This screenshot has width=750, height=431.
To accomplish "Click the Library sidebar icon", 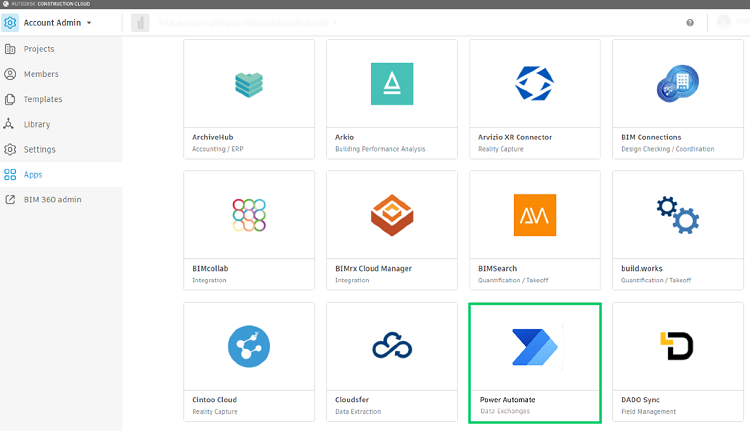I will (9, 124).
